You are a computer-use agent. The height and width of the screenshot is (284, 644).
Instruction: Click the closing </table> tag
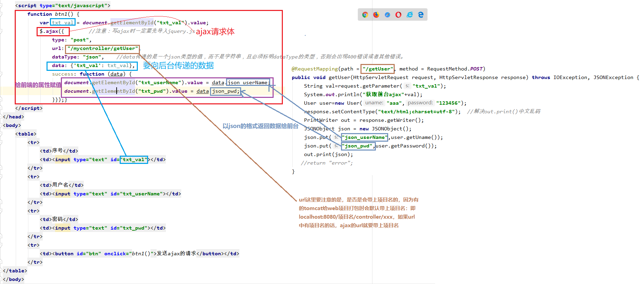pos(15,271)
